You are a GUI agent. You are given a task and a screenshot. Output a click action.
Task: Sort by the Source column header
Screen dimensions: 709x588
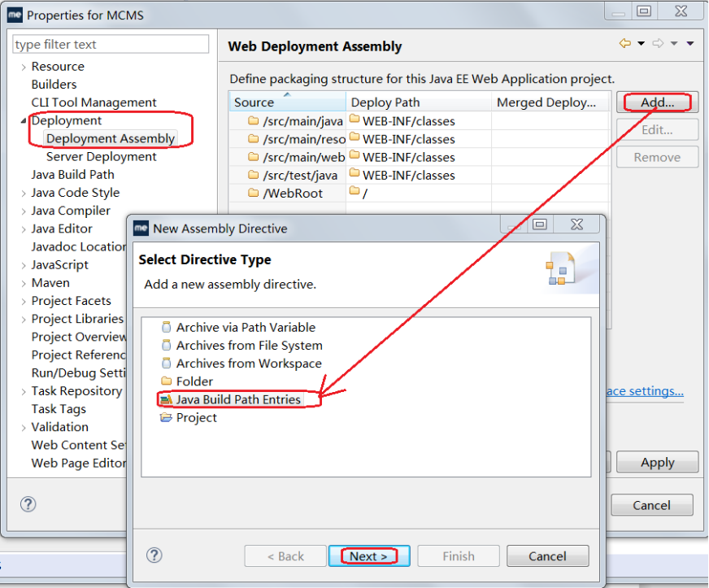288,102
